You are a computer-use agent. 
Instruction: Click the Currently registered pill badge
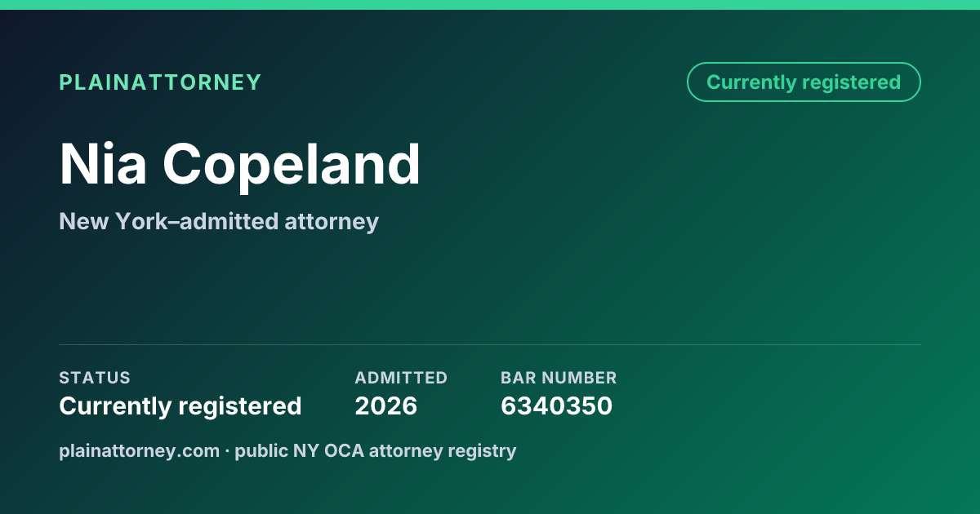click(804, 82)
